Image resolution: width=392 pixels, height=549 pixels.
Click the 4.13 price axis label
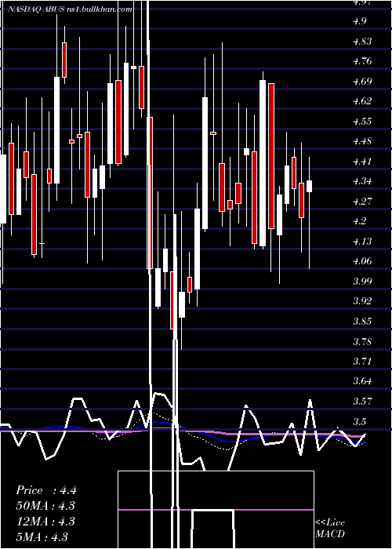pyautogui.click(x=362, y=242)
